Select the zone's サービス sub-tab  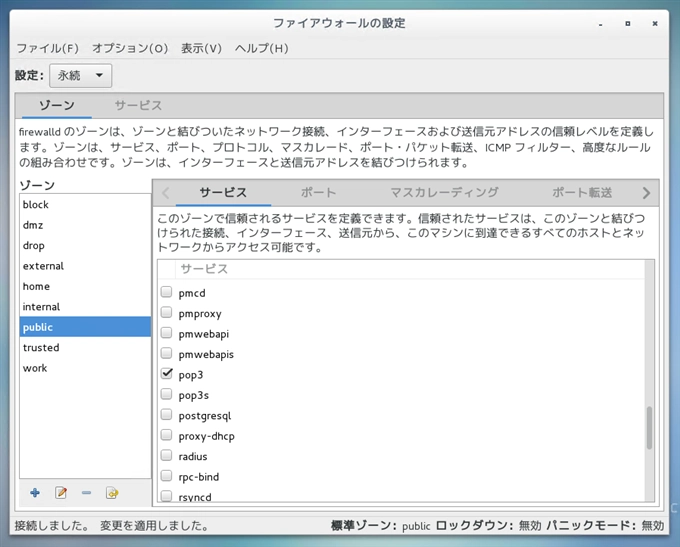[223, 193]
